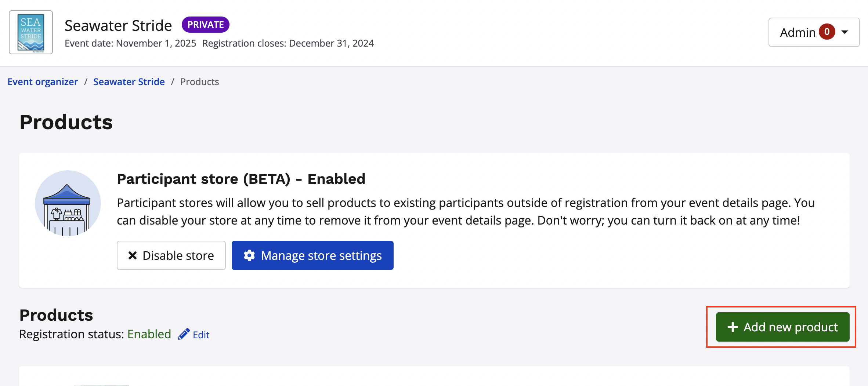
Task: Click the Edit registration status link
Action: [201, 335]
